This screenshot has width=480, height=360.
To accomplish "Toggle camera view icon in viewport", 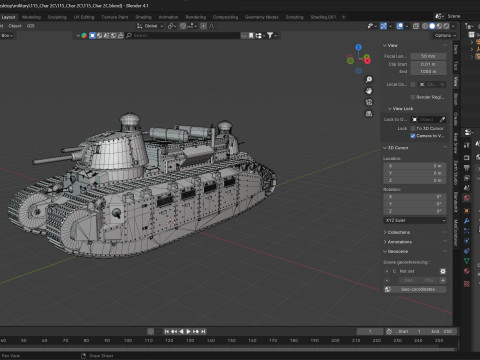I will (369, 102).
